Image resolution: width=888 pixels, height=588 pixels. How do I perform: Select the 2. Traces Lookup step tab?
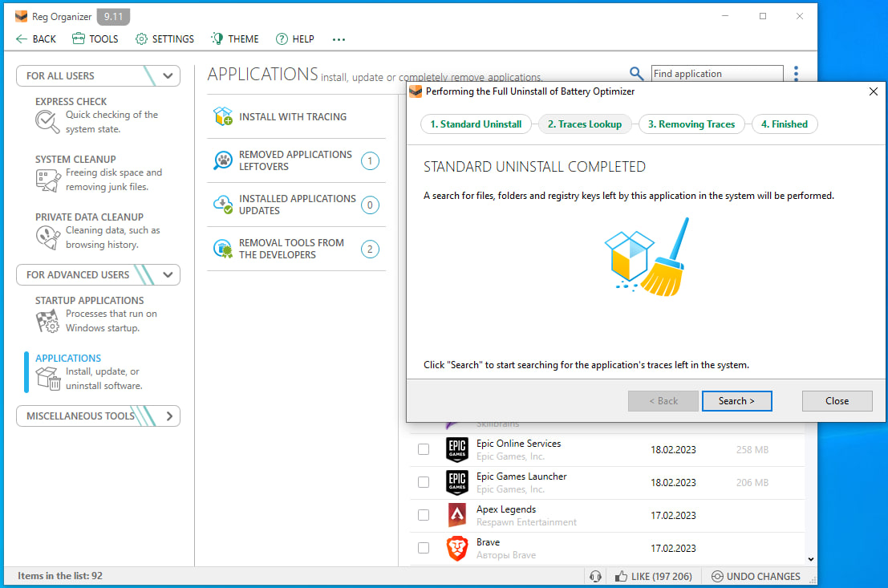tap(585, 124)
